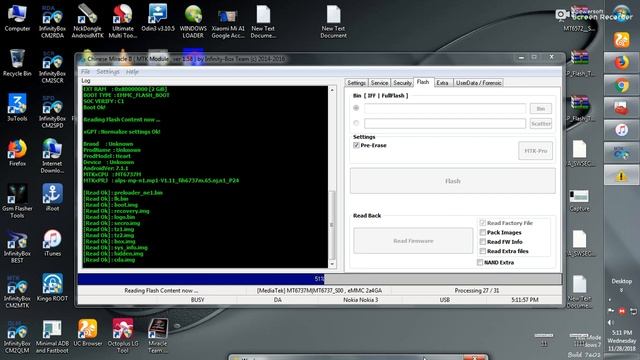
Task: Open InfinityBox CM2RDA shortcut
Action: pyautogui.click(x=52, y=22)
